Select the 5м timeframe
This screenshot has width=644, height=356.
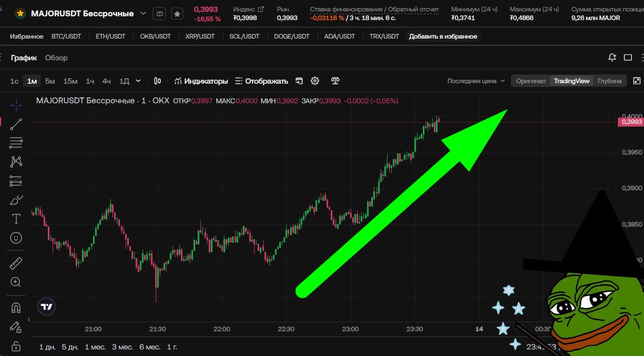50,82
